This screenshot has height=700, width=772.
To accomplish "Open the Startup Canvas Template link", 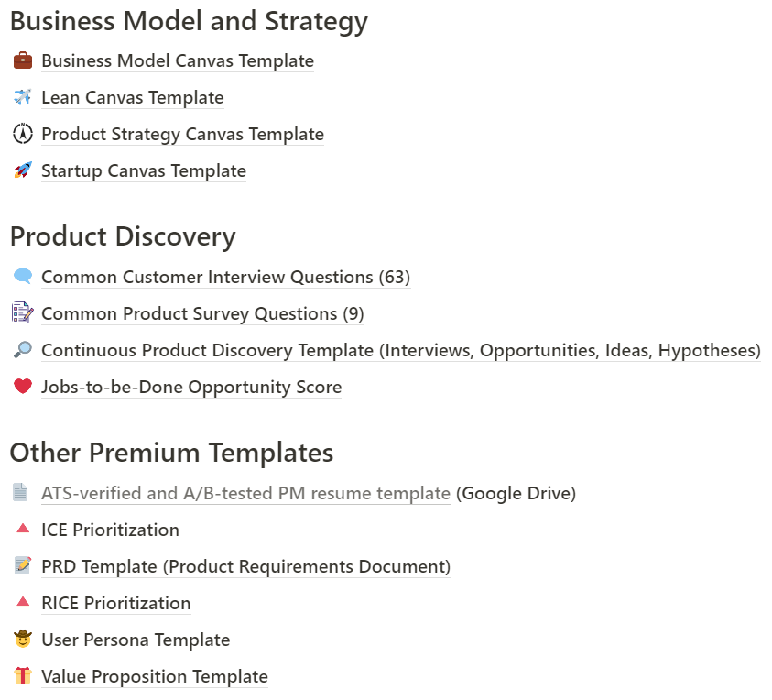I will [x=144, y=171].
